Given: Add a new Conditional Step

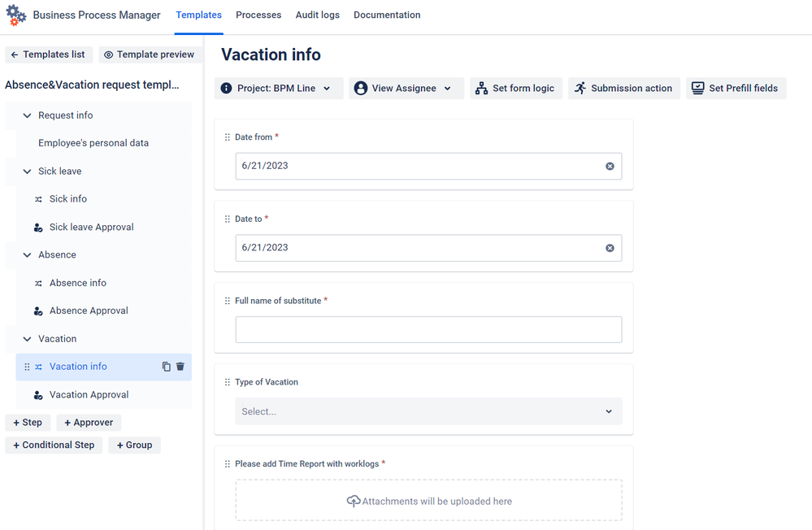Looking at the screenshot, I should click(x=54, y=445).
